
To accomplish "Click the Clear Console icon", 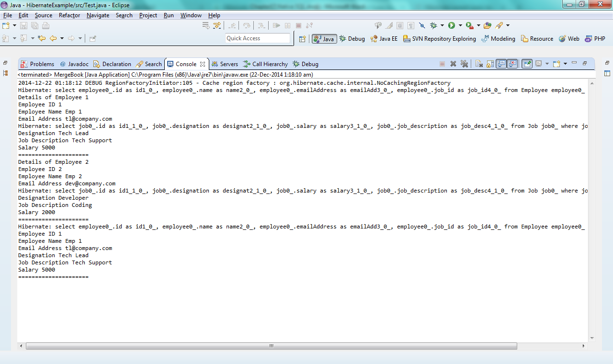I will pyautogui.click(x=479, y=64).
